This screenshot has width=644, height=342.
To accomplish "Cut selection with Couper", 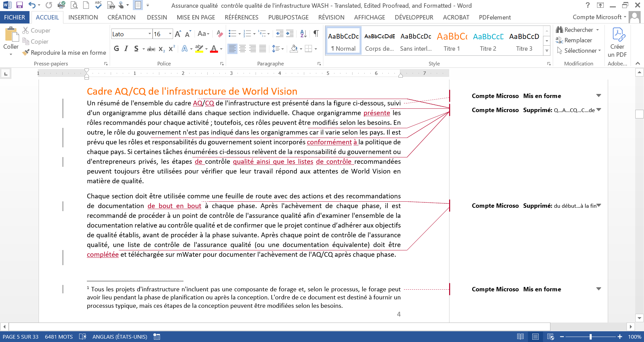I will [x=36, y=31].
